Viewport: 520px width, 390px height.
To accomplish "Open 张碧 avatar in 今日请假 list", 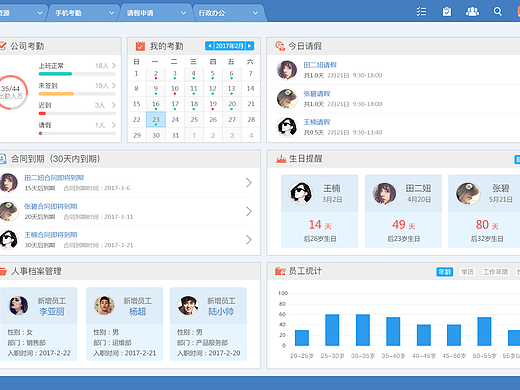I will click(287, 99).
